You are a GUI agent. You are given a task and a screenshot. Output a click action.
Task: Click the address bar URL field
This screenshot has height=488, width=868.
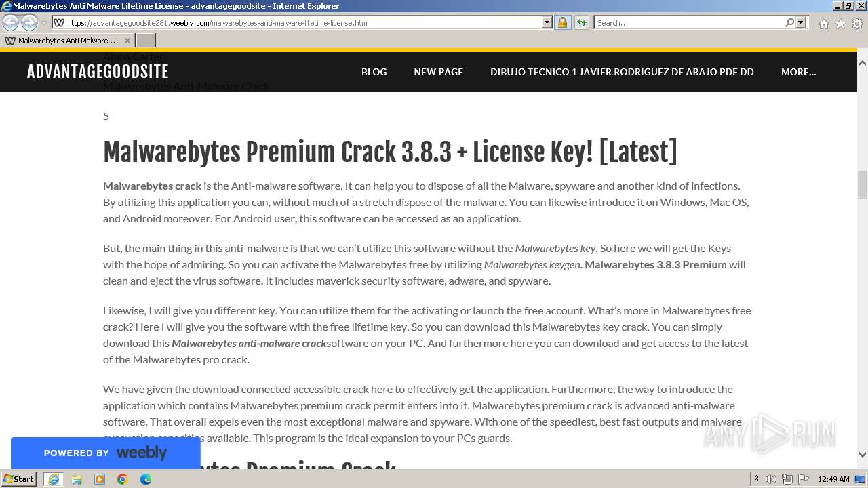[303, 22]
